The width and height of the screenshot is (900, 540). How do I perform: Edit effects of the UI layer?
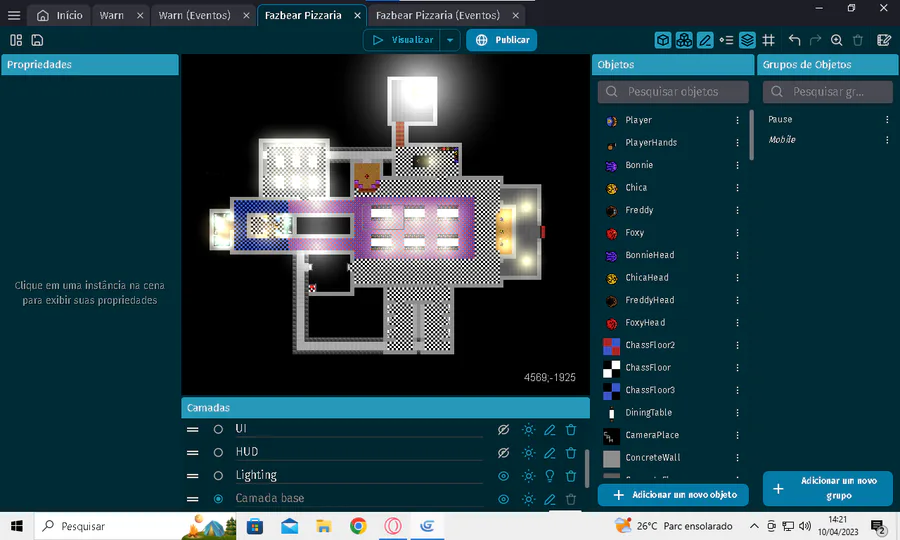pos(529,430)
